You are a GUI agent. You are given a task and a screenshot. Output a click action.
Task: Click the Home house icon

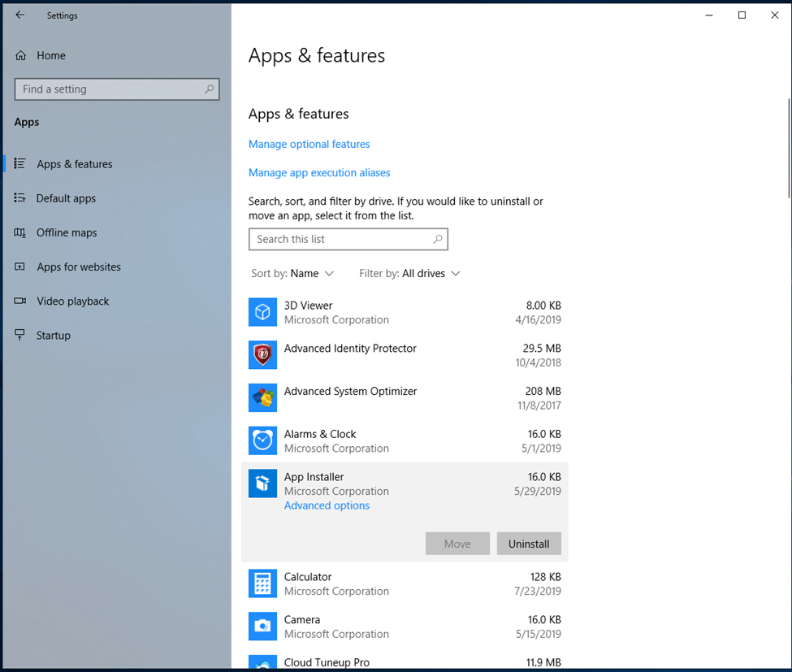pos(20,55)
